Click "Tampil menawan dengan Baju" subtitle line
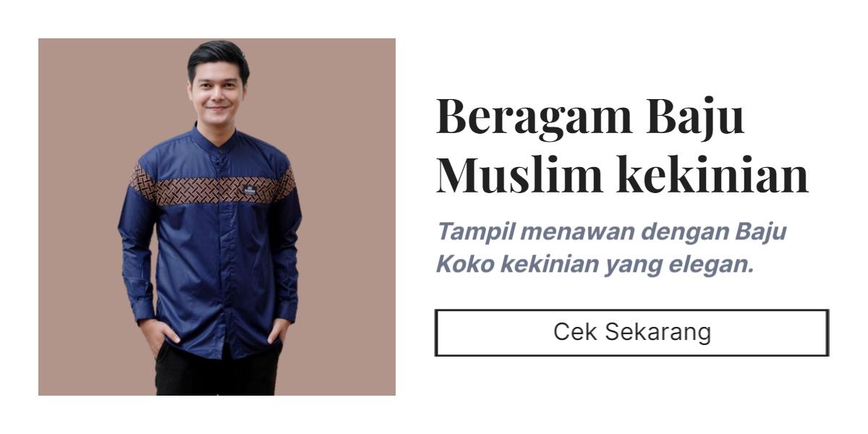Viewport: 868px width, 434px height. point(611,232)
